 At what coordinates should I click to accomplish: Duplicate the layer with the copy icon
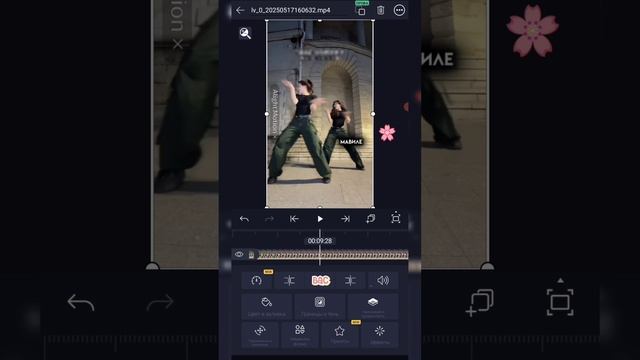(x=370, y=219)
